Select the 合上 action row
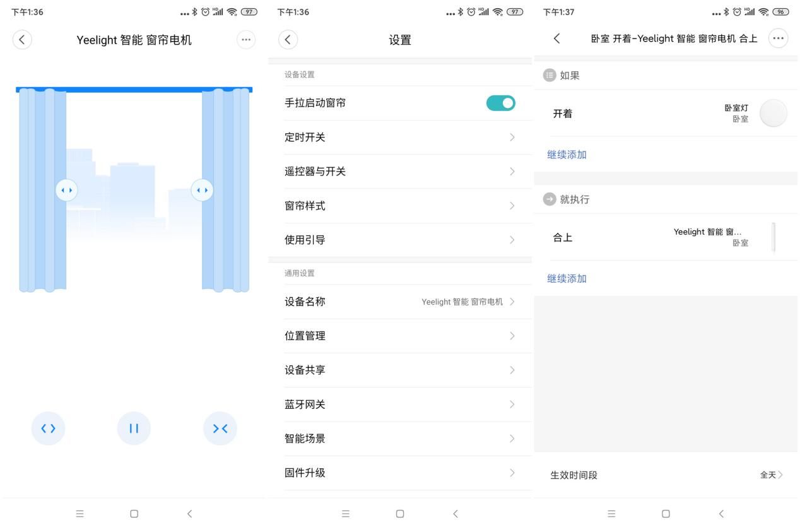800x532 pixels. 666,237
